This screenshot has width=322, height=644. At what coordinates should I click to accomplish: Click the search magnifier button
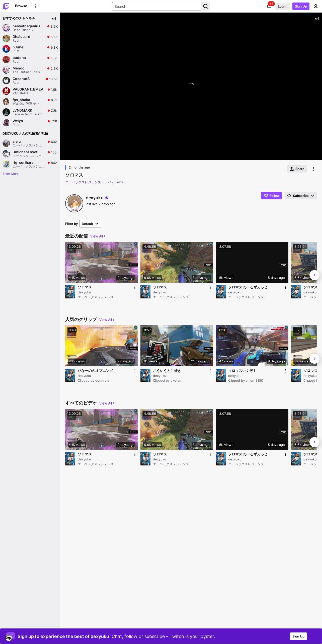[x=206, y=6]
